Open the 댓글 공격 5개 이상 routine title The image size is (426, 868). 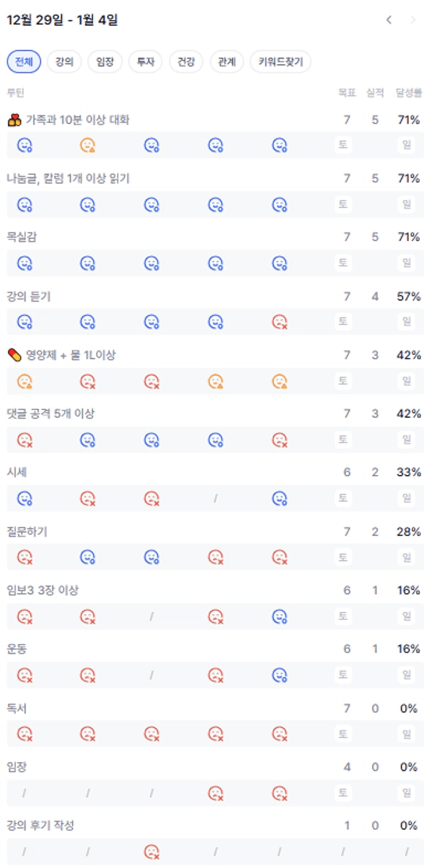pos(50,413)
